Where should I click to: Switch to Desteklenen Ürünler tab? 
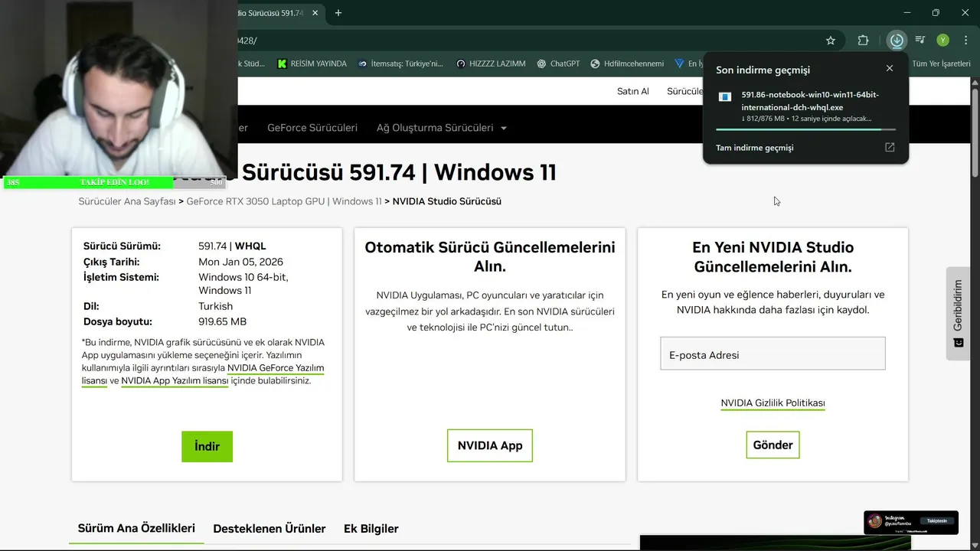(269, 529)
